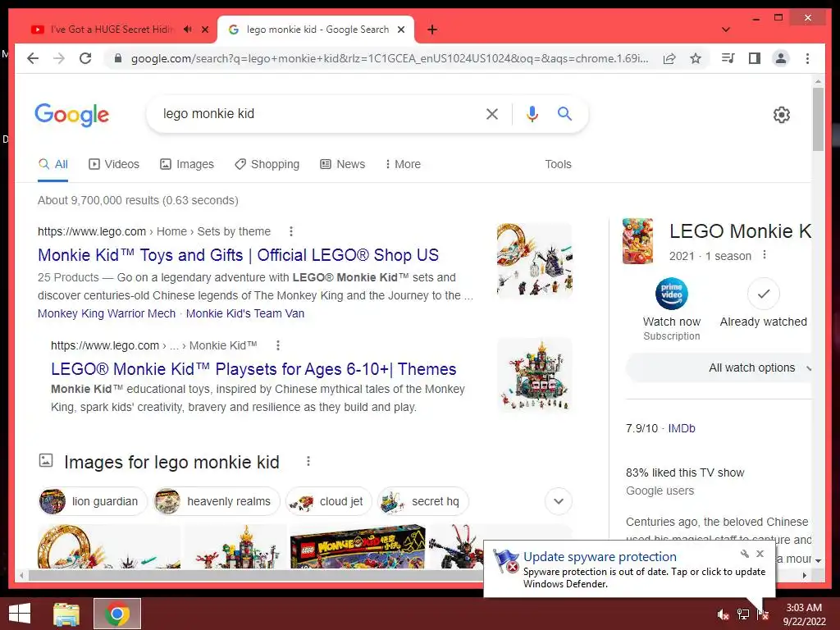Open the network tray icon
The height and width of the screenshot is (630, 840).
743,614
